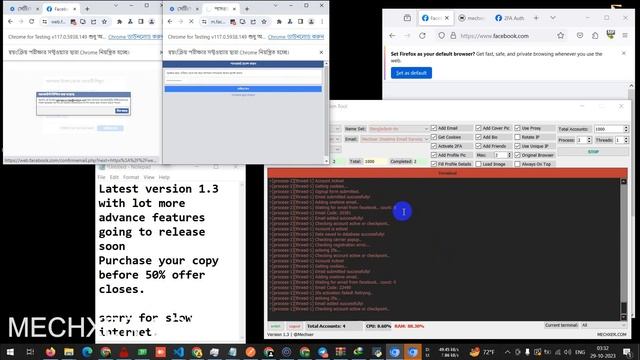Open Windows Start menu
Viewport: 640px width, 360px height.
[x=10, y=352]
